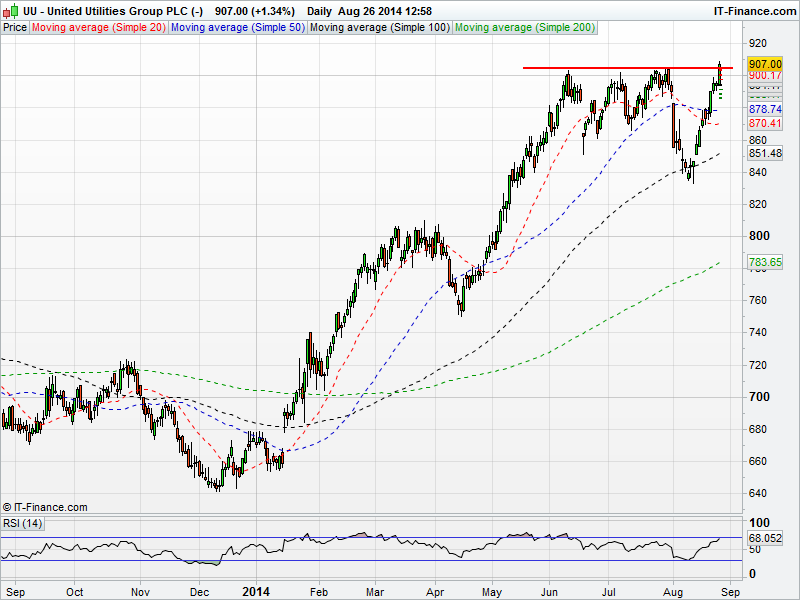Click the © IT-Finance.com copyright text
Viewport: 800px width, 600px height.
coord(45,507)
